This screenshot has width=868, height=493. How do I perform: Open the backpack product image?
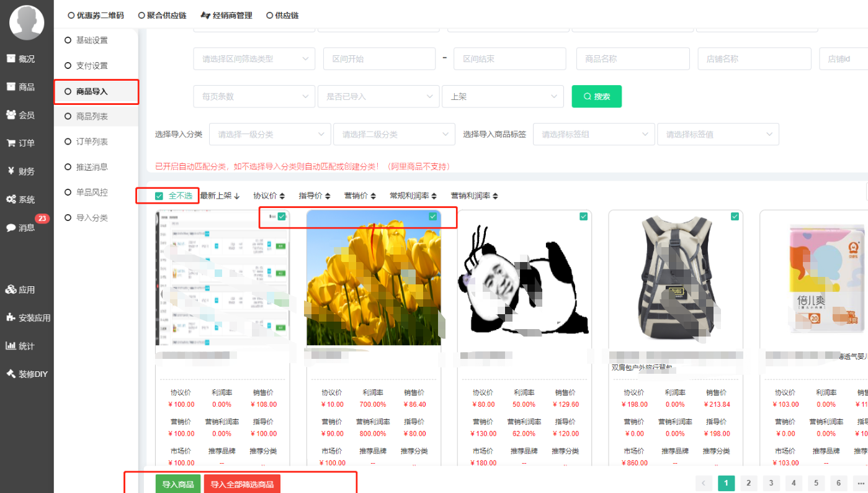[x=676, y=278]
